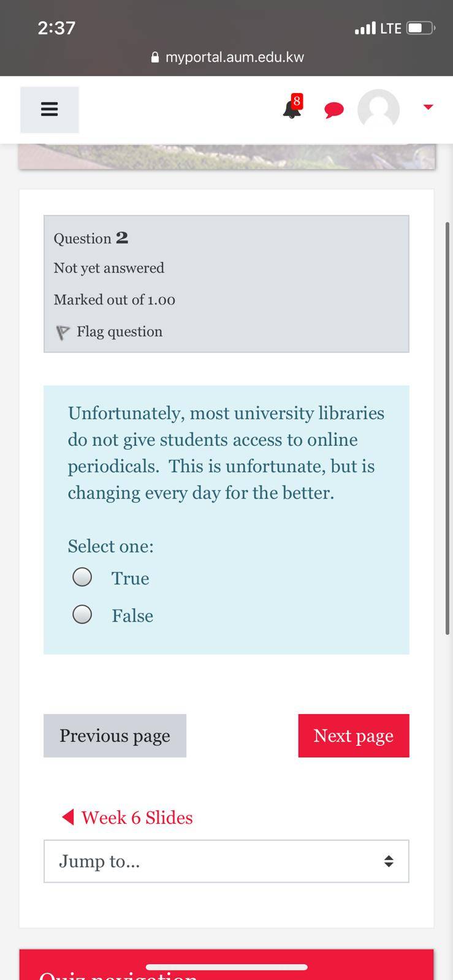Click the page vertical scrollbar
453x980 pixels.
[x=447, y=429]
